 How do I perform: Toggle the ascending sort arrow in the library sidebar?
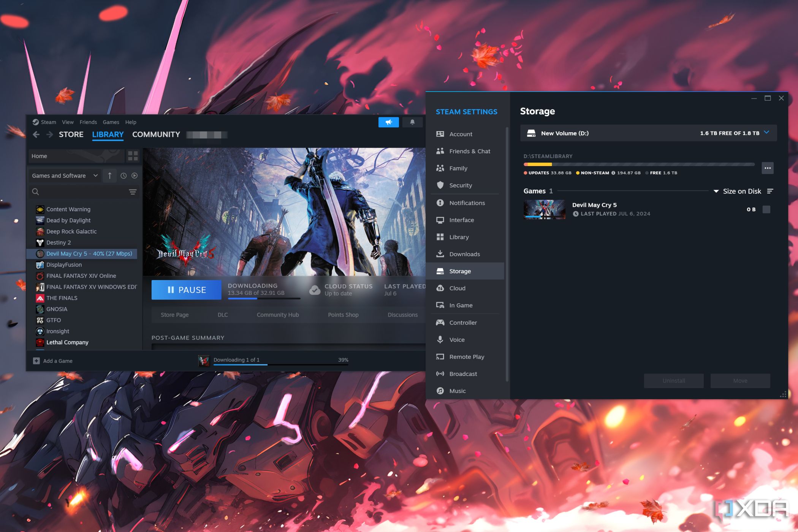109,175
